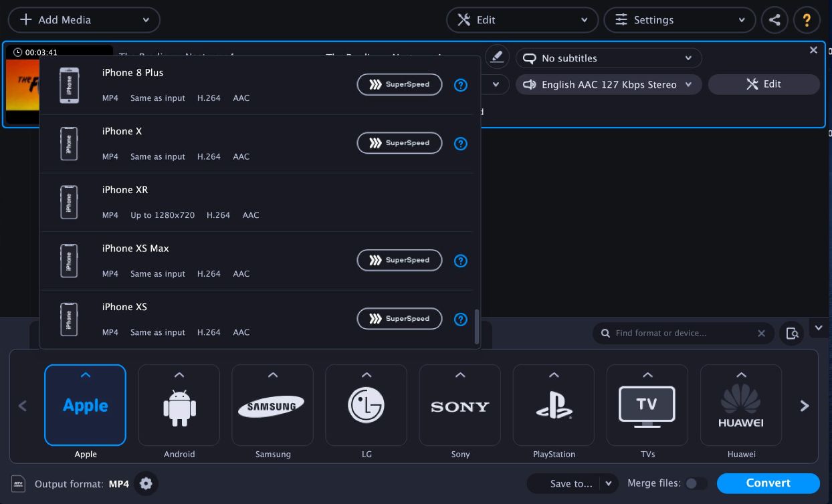Click the pencil rename icon
Image resolution: width=832 pixels, height=504 pixels.
pos(496,57)
